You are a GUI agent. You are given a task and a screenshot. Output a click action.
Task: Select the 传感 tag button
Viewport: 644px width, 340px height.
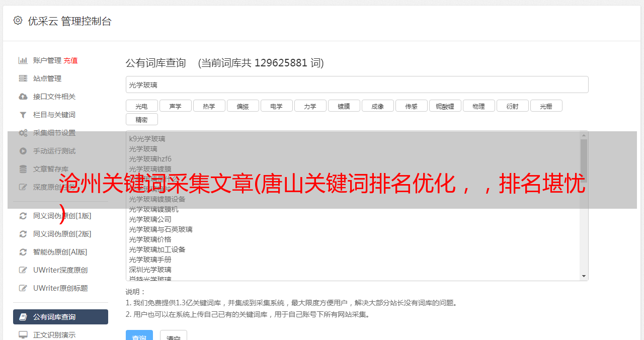(411, 106)
